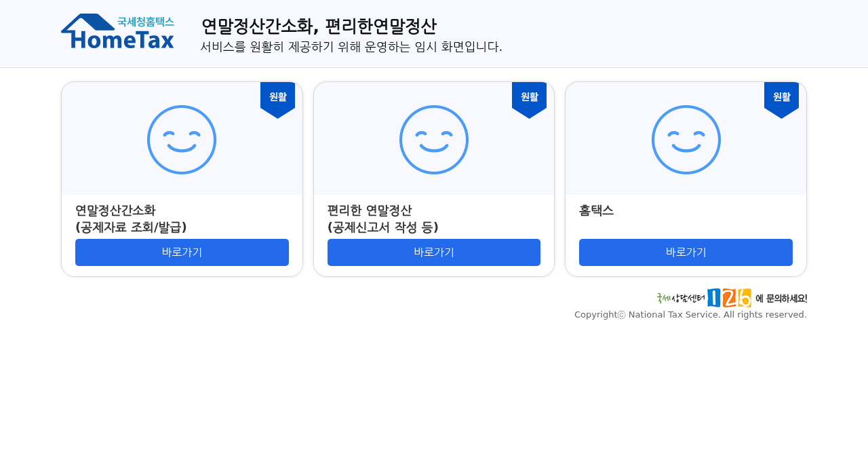Open 연말정산간소화 via 바로가기 button
Screen dimensions: 868x475
[x=182, y=252]
